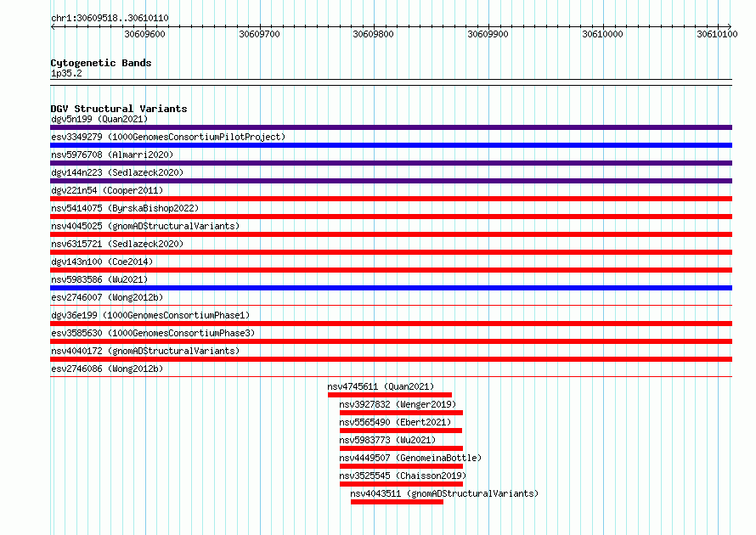
Task: Click the thin red esv2746086 line
Action: pos(391,376)
